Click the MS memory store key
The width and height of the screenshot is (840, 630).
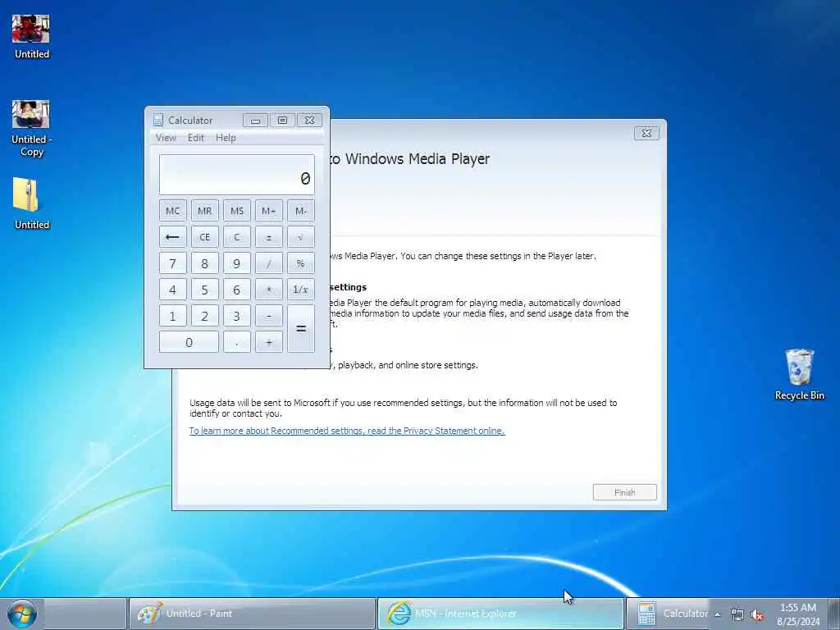click(x=237, y=211)
